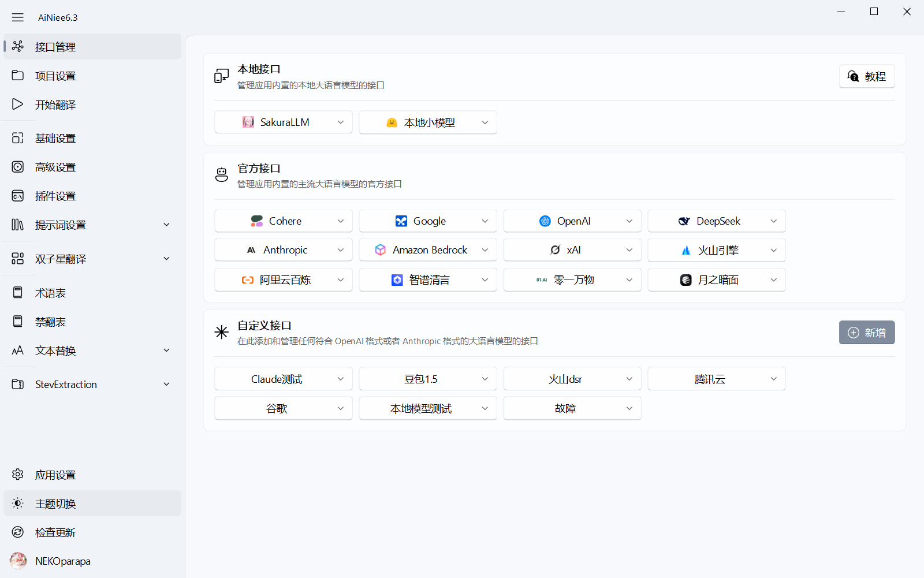924x578 pixels.
Task: Click the 提示词设置 books icon
Action: point(18,224)
